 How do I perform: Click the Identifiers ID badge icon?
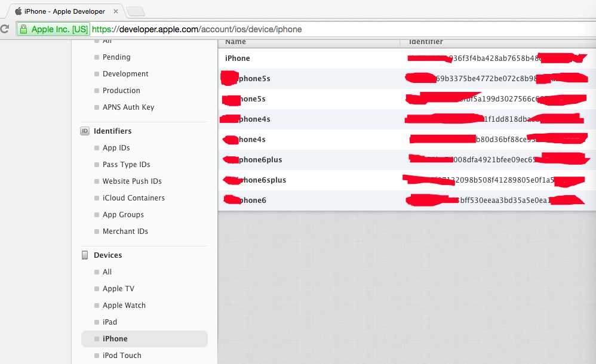(85, 131)
